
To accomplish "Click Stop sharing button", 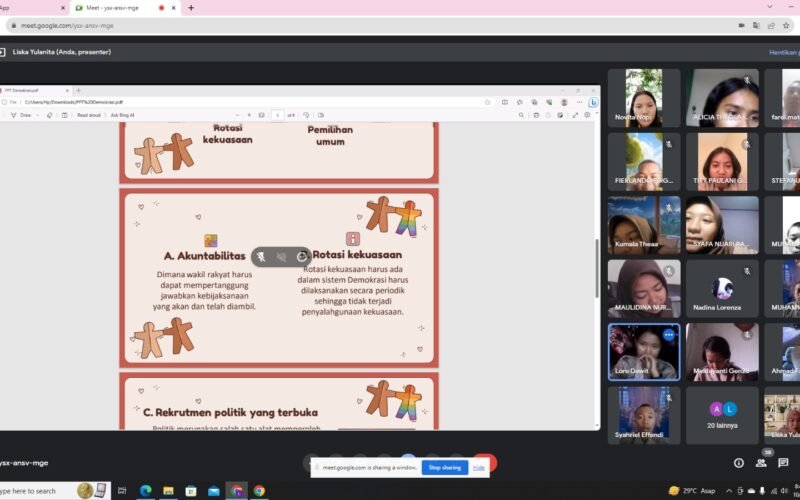I will [444, 467].
